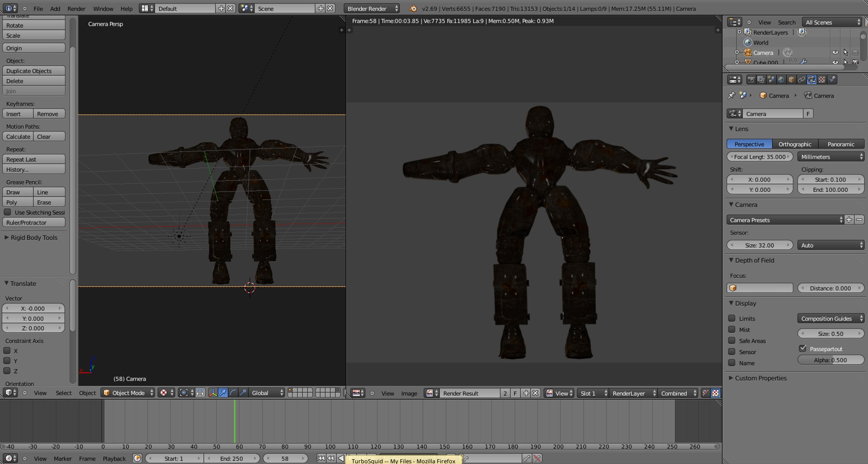Open the Render menu
The image size is (868, 464).
[x=76, y=9]
